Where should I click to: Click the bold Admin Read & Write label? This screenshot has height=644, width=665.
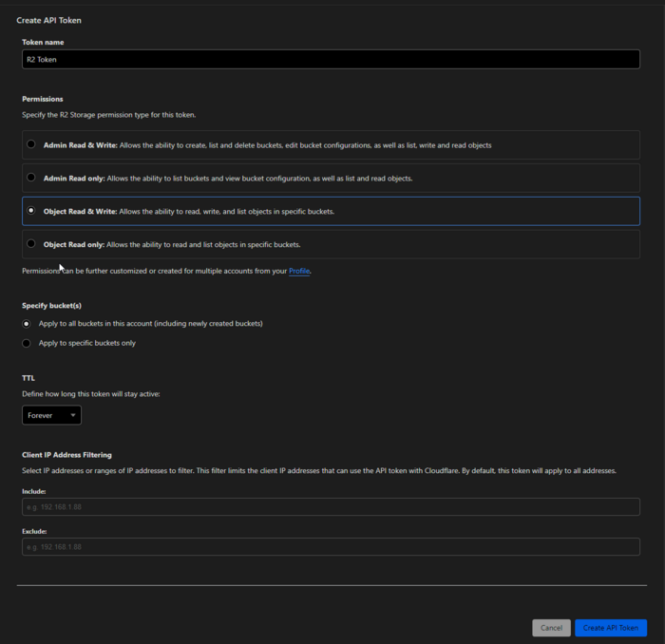(80, 145)
